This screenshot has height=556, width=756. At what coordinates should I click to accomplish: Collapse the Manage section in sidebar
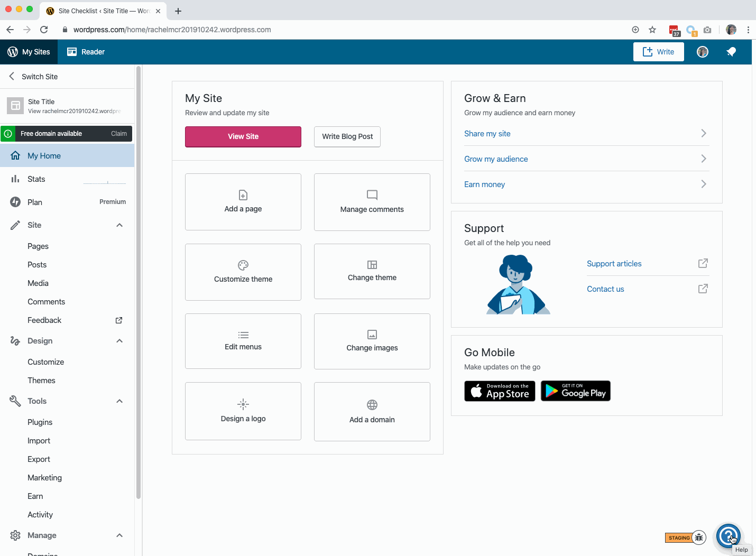[x=119, y=535]
